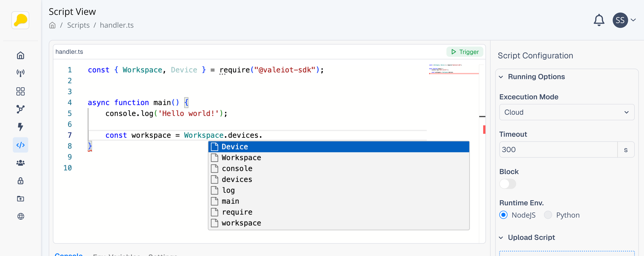Go to Scripts breadcrumb link
This screenshot has height=256, width=644.
[78, 25]
